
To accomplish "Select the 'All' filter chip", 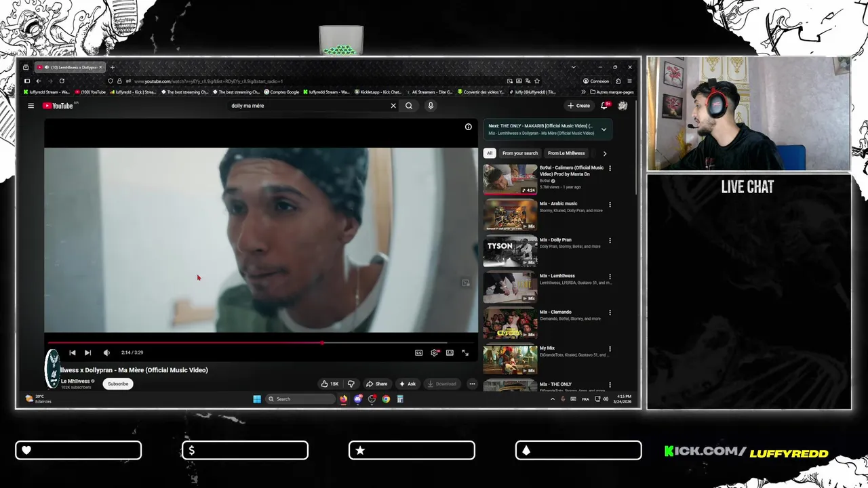I will coord(490,153).
